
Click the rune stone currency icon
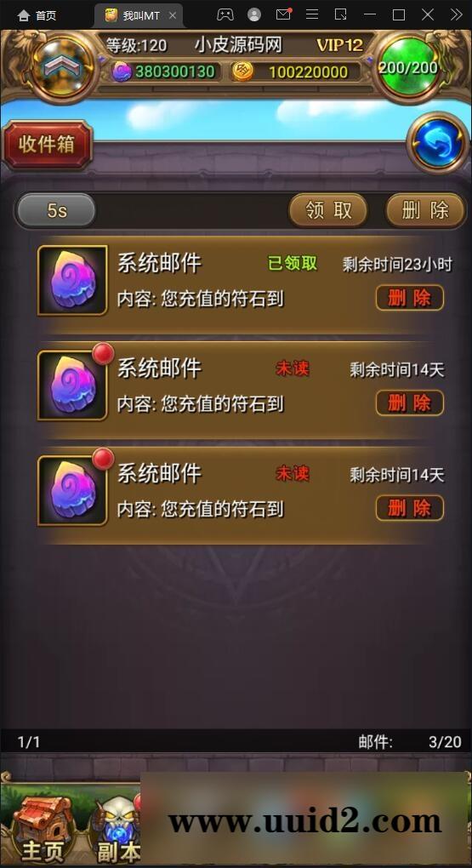121,72
